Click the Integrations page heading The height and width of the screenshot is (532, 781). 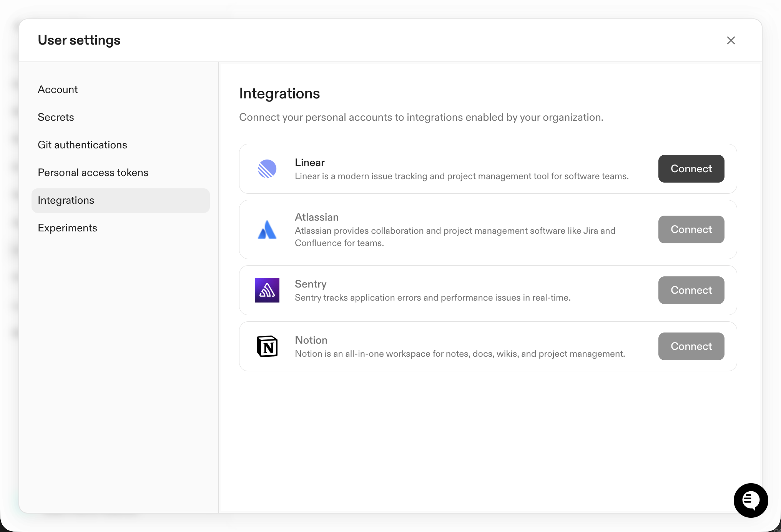point(279,93)
